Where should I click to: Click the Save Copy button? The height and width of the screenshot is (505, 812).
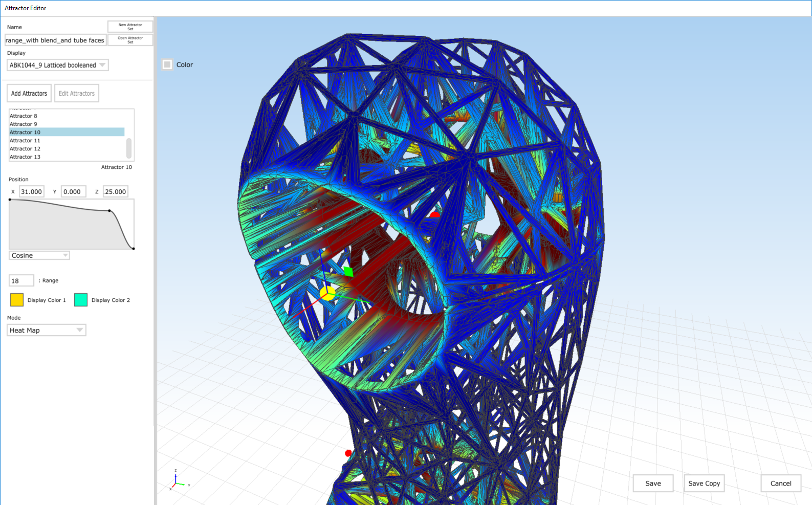tap(704, 484)
